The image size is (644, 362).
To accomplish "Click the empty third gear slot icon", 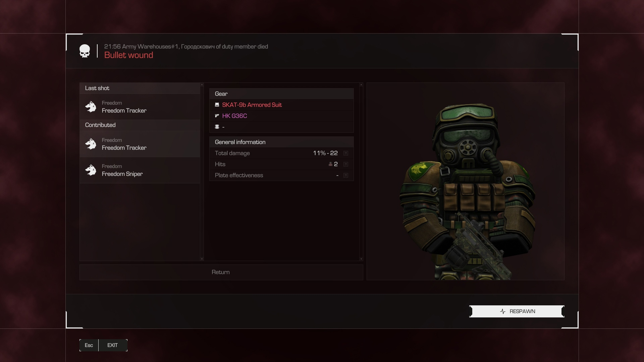I will pos(217,127).
